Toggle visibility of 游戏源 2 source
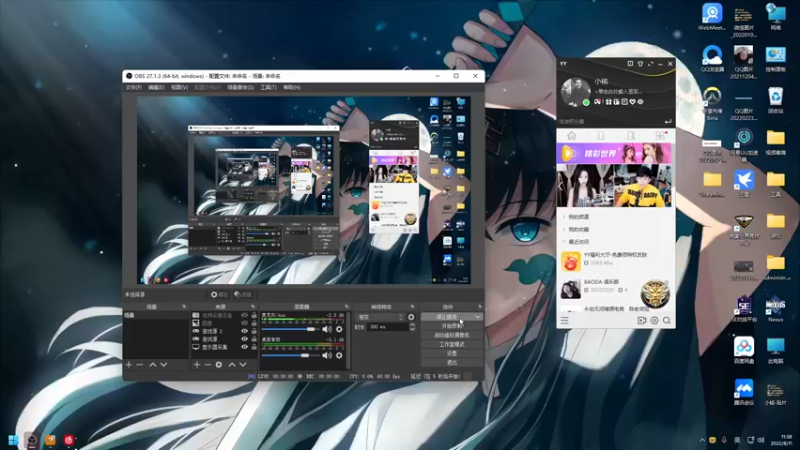Viewport: 800px width, 450px height. coord(244,331)
